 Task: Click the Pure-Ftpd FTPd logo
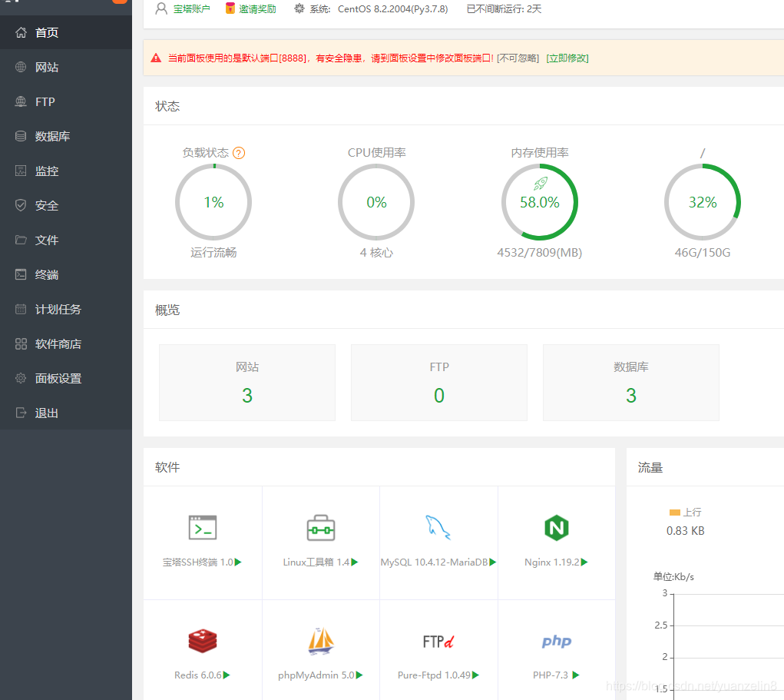click(438, 642)
